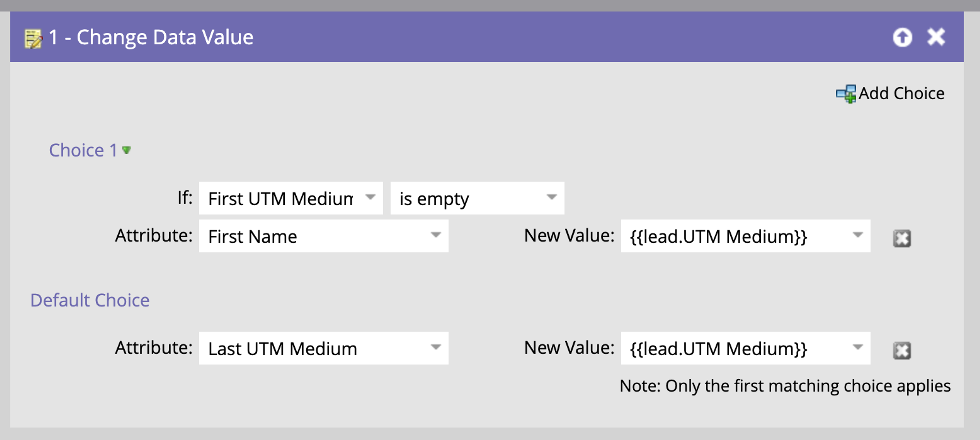Click into the First Name attribute field
980x440 pixels.
(312, 236)
